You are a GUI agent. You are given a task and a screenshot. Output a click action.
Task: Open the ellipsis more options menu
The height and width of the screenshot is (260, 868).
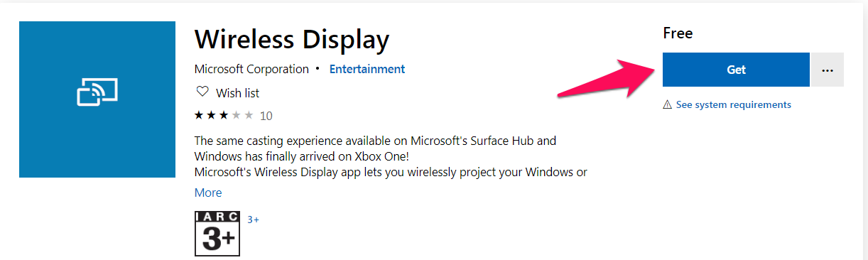pyautogui.click(x=827, y=70)
